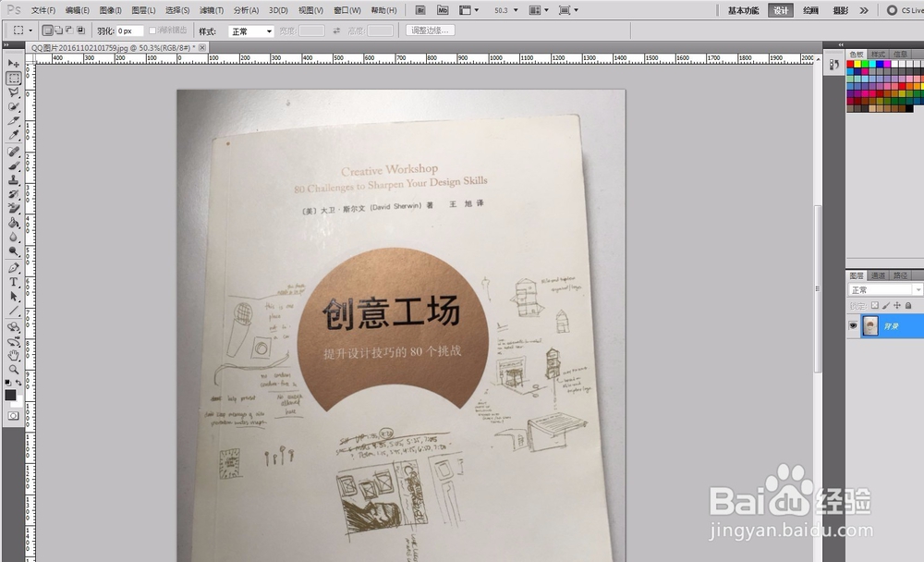
Task: Select the Path Selection tool
Action: pyautogui.click(x=13, y=296)
